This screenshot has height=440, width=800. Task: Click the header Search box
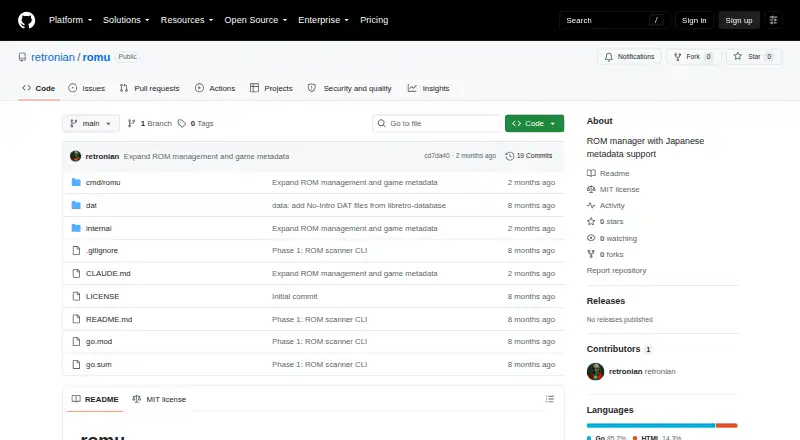[614, 20]
